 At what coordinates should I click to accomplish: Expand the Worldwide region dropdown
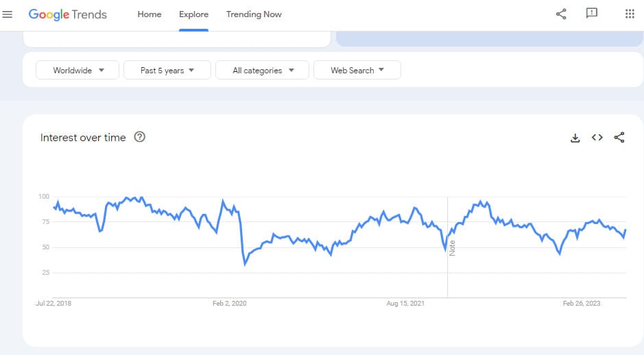(77, 70)
